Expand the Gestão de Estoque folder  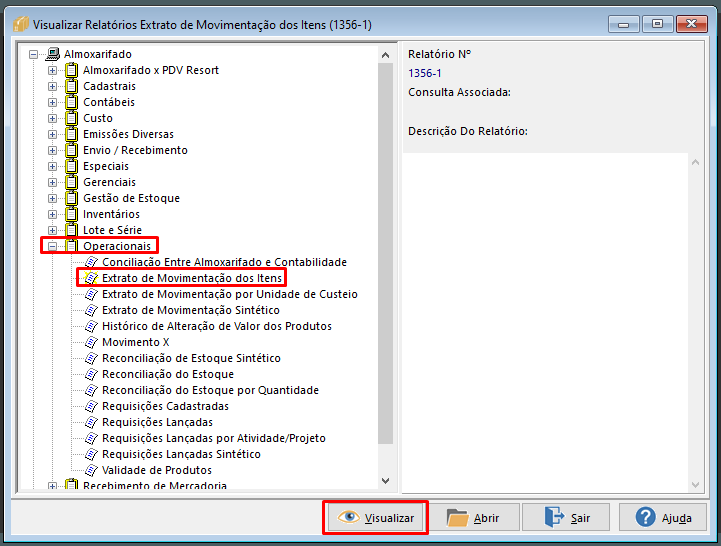pyautogui.click(x=52, y=198)
